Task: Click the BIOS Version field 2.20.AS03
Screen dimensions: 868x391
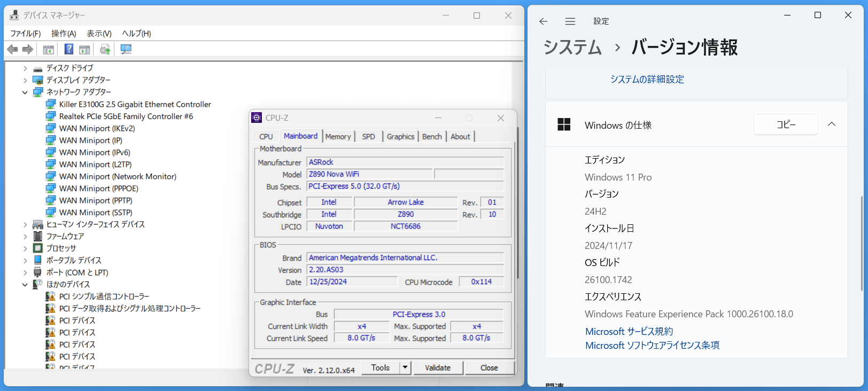Action: pos(405,270)
